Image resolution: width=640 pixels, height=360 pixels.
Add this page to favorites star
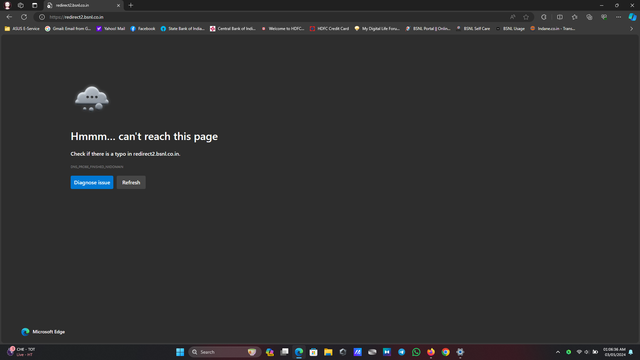tap(526, 17)
